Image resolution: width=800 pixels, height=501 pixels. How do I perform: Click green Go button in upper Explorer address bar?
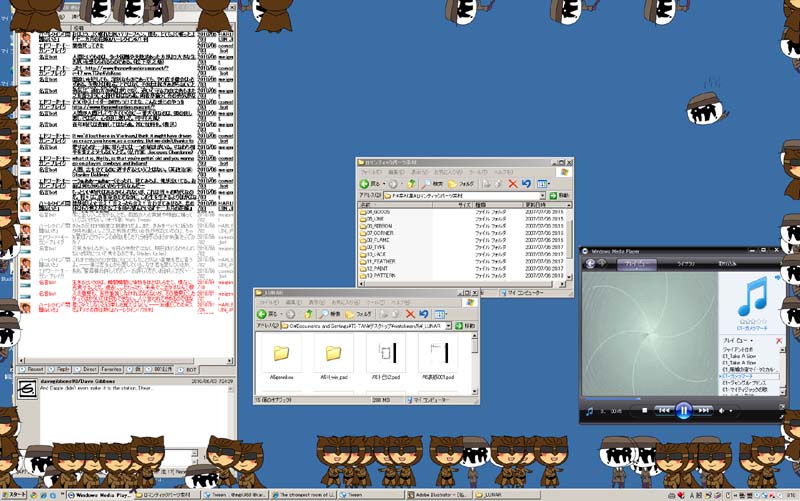[x=559, y=195]
